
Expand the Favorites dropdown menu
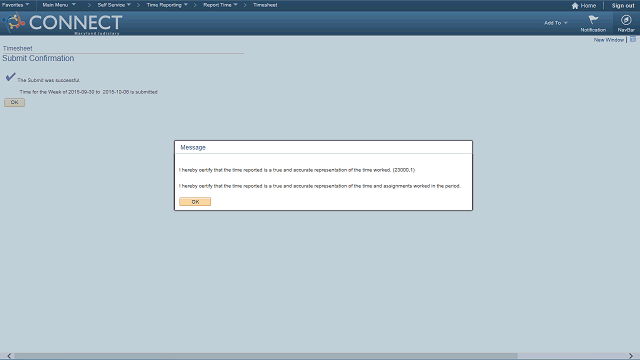[15, 5]
